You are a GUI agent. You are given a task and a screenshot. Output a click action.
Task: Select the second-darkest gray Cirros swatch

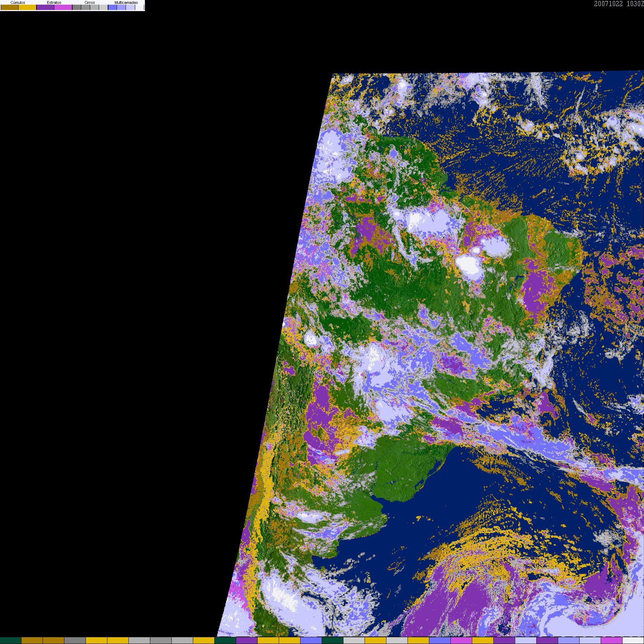tap(86, 7)
